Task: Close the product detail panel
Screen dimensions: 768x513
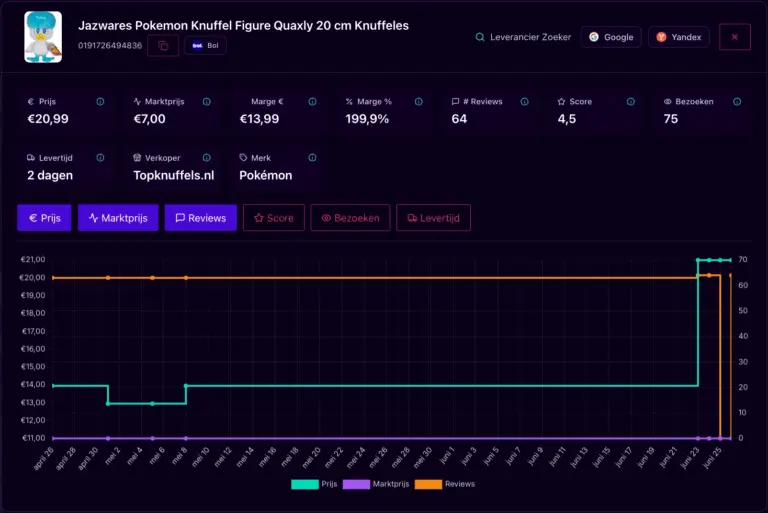Action: tap(735, 37)
